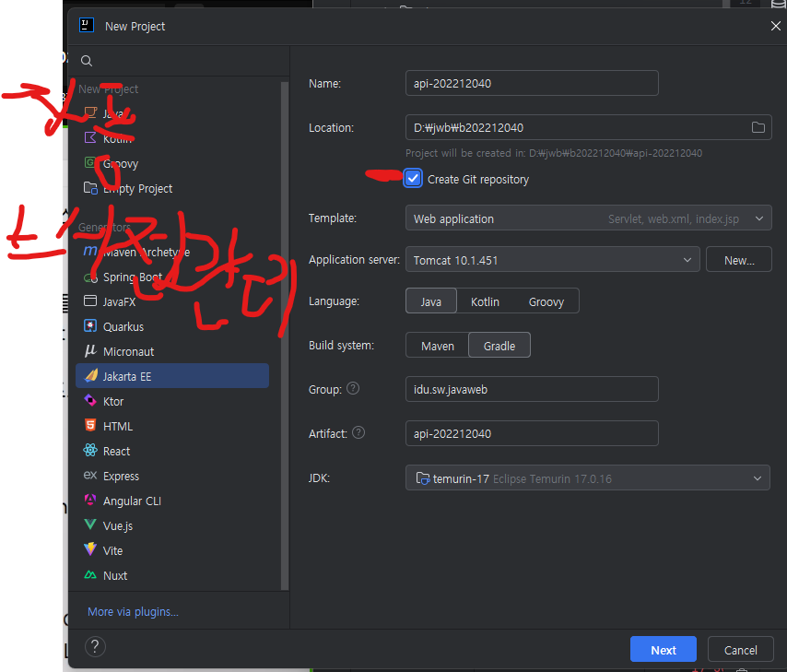787x672 pixels.
Task: Edit the Artifact field
Action: coord(532,433)
